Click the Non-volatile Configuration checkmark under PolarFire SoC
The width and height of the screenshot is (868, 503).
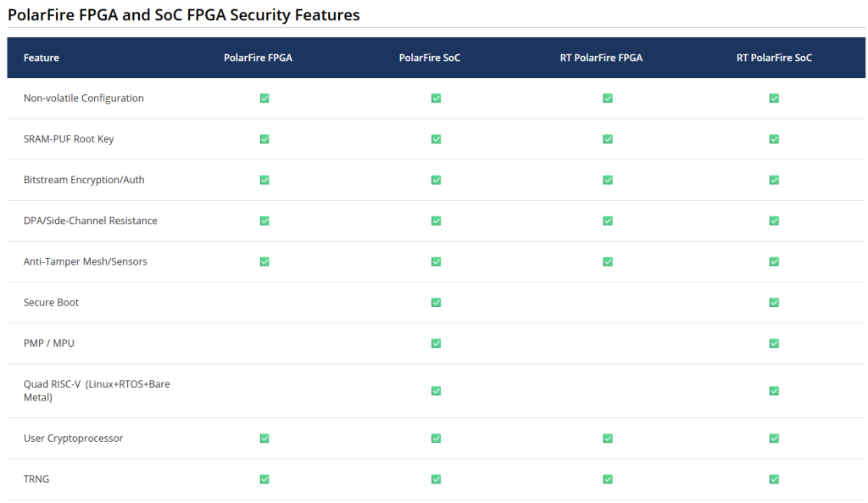point(437,98)
